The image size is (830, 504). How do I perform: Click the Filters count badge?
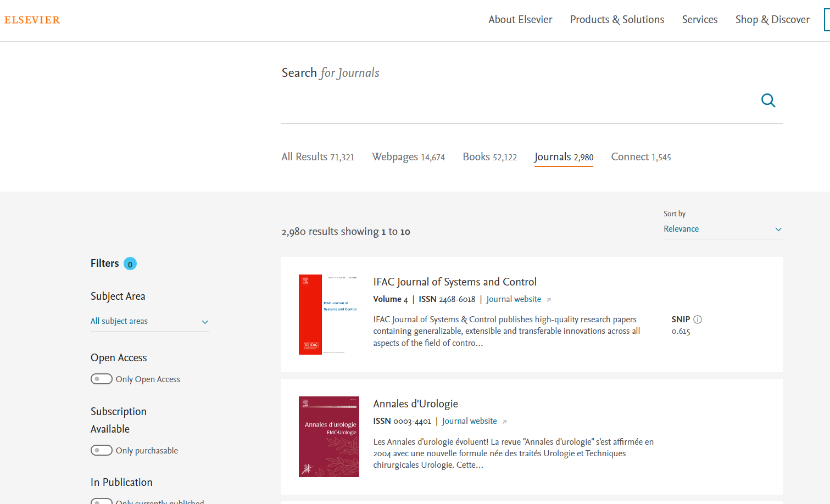(x=130, y=264)
